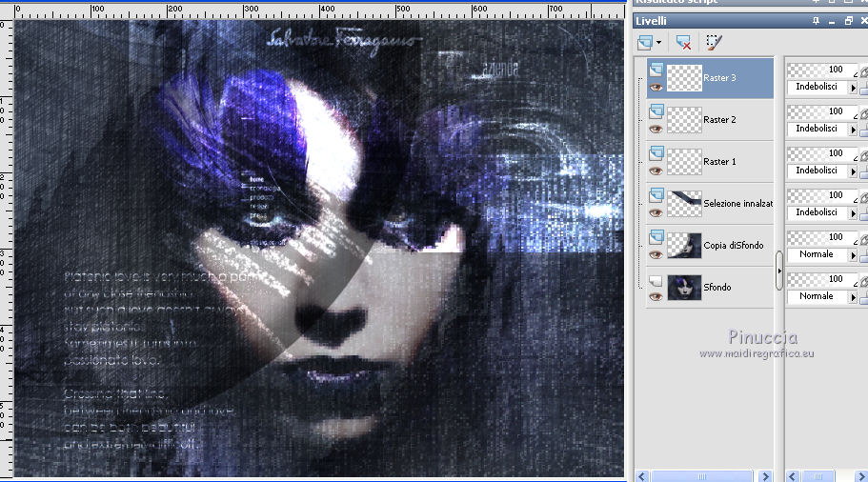Select the Raster 1 layer
868x482 pixels.
pyautogui.click(x=710, y=162)
